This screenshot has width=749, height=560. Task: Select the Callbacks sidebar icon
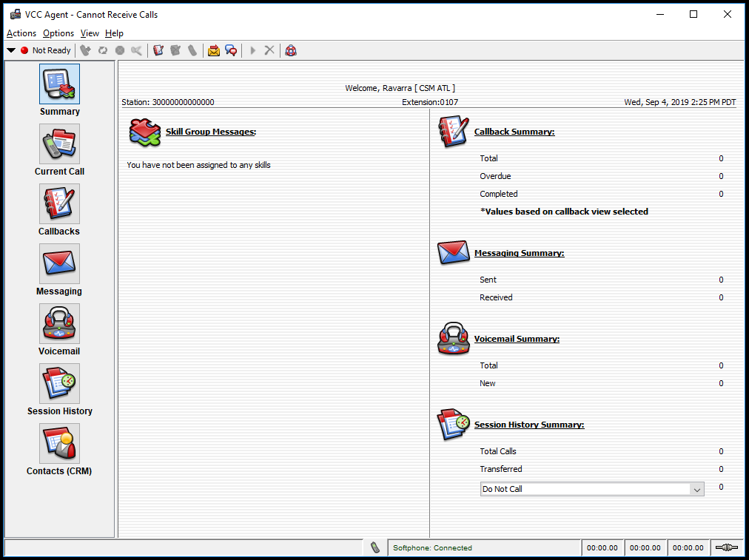(x=59, y=204)
